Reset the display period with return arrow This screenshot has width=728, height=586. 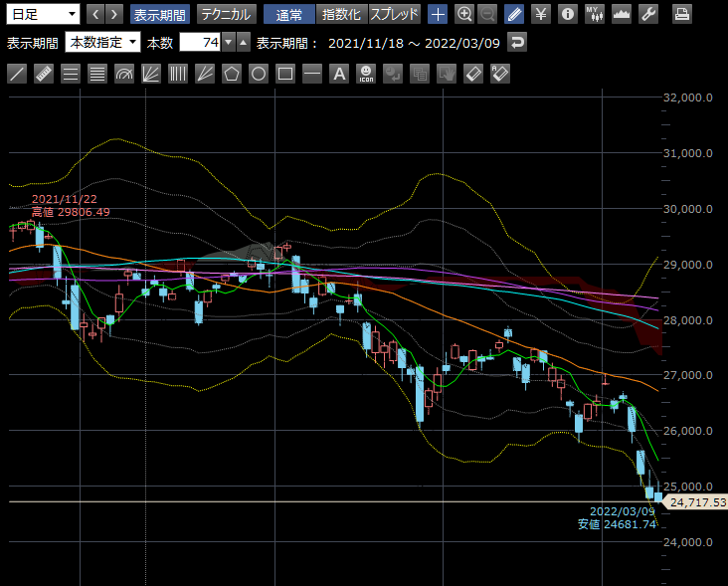pos(517,43)
